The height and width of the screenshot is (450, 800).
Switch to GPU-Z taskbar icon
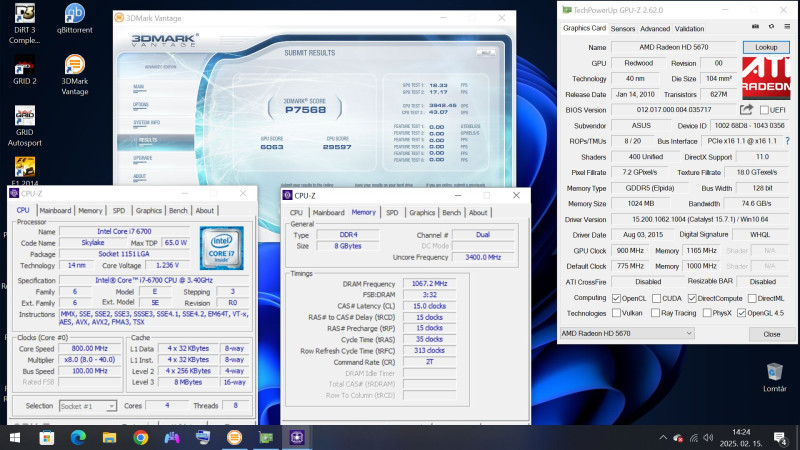[266, 438]
